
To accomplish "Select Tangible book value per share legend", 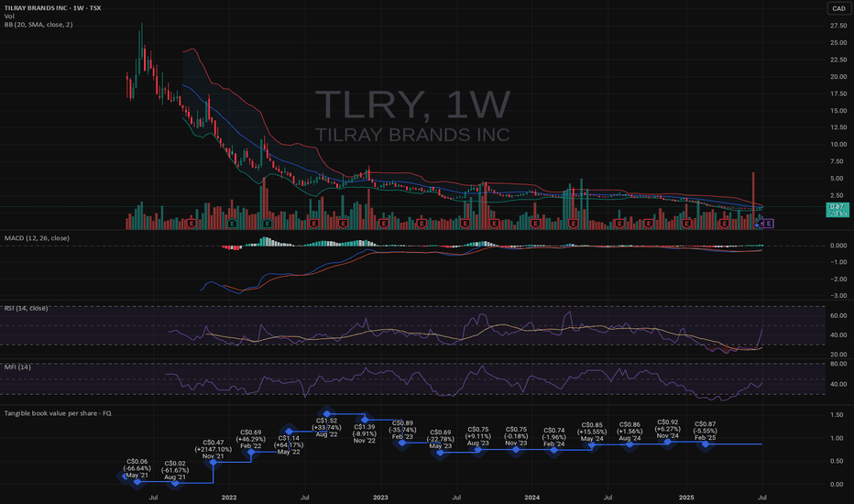I will [58, 413].
